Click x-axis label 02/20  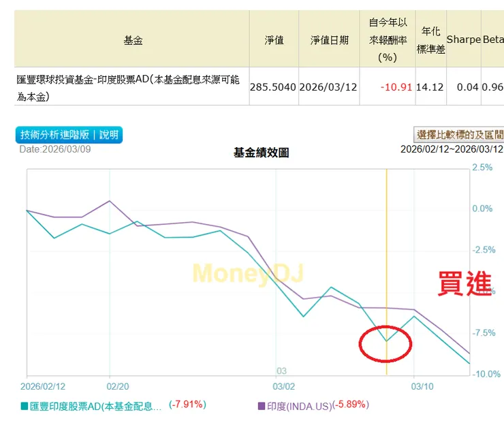[x=118, y=386]
